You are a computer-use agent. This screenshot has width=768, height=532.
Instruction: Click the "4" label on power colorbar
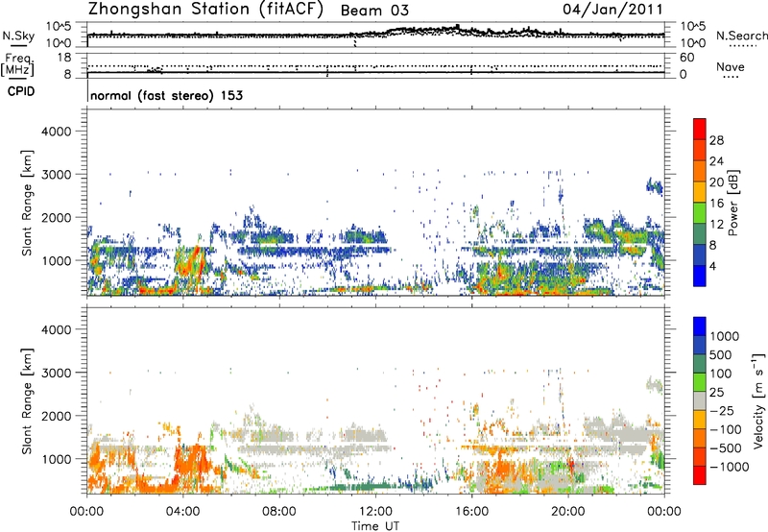[713, 266]
